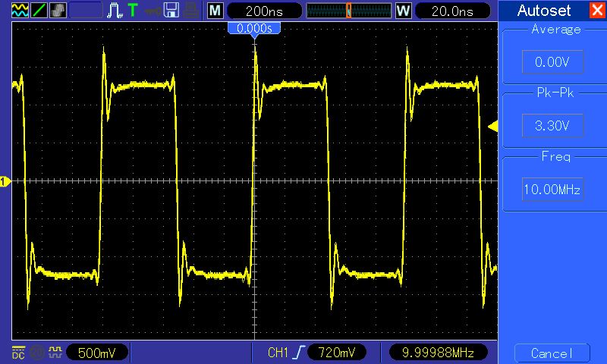Image resolution: width=607 pixels, height=364 pixels.
Task: Click the CH1 trigger source label
Action: pos(278,353)
